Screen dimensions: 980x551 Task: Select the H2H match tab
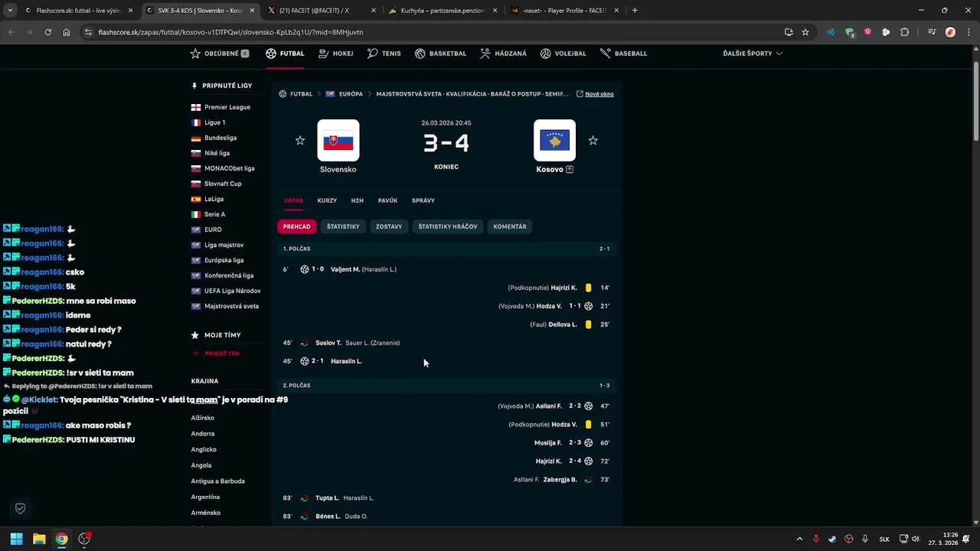(x=358, y=201)
